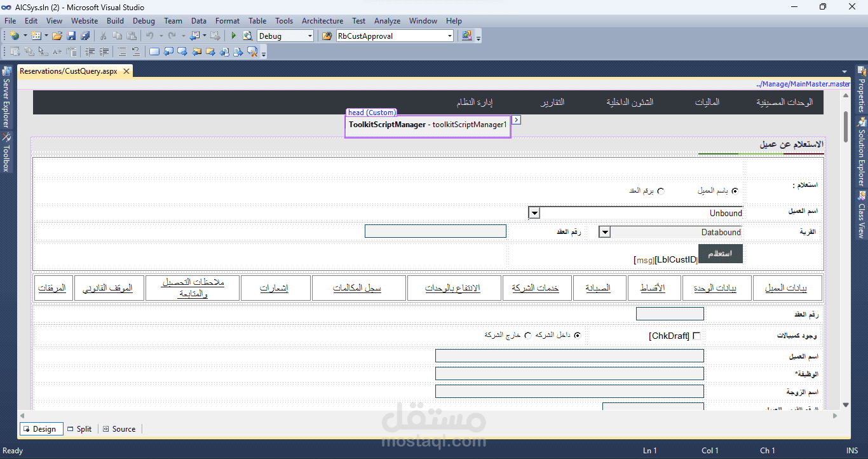Click the Uncomment Selection icon
This screenshot has width=868, height=459.
[x=136, y=51]
